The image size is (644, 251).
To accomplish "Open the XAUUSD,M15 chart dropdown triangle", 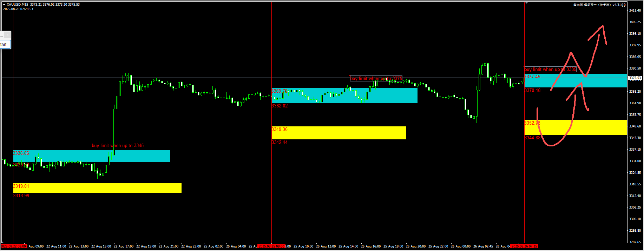I will coord(4,5).
